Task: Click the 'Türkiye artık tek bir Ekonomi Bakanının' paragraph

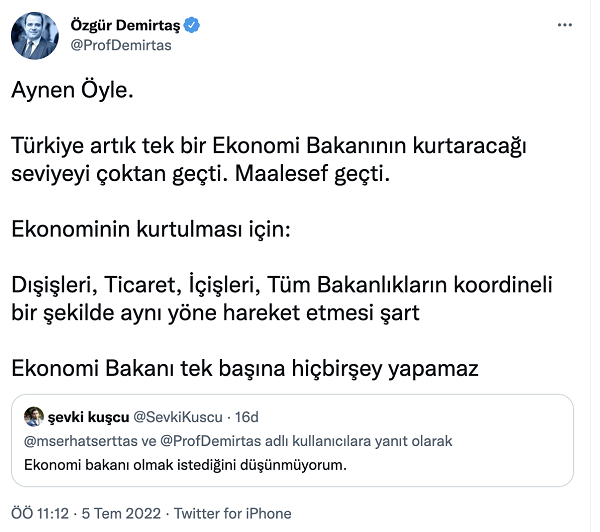Action: pyautogui.click(x=269, y=160)
